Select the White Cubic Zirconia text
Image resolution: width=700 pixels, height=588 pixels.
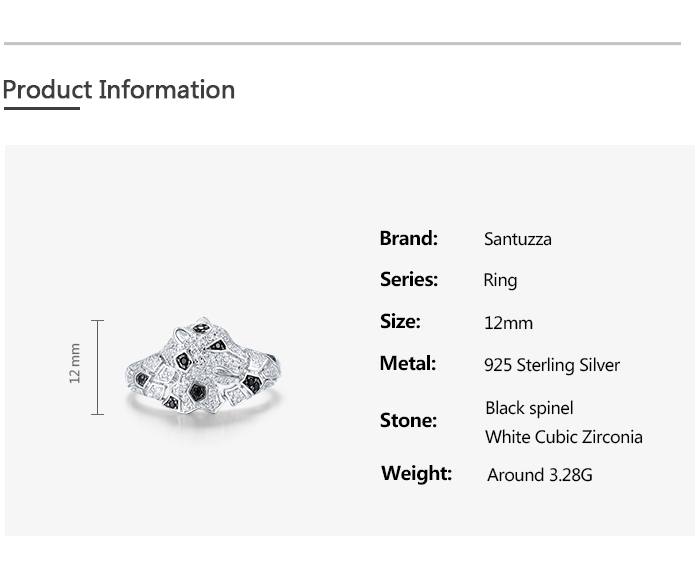pyautogui.click(x=564, y=437)
